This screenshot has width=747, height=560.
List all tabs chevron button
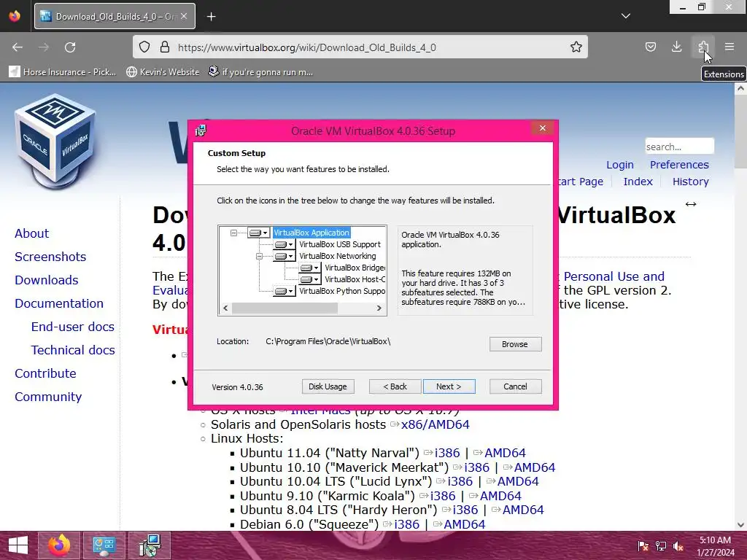tap(625, 16)
